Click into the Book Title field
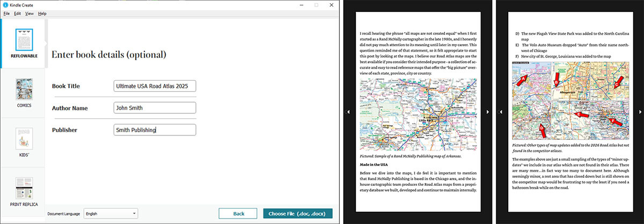 coord(155,86)
